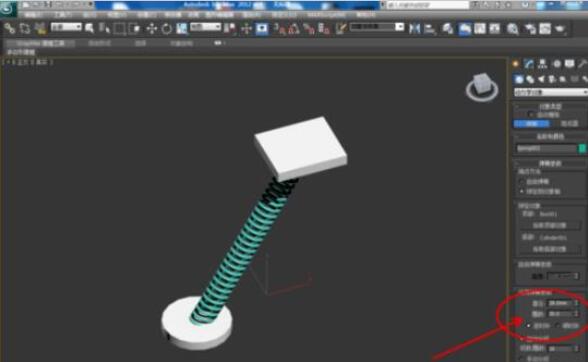
Task: Collapse the Name and Color rollout header
Action: click(550, 137)
